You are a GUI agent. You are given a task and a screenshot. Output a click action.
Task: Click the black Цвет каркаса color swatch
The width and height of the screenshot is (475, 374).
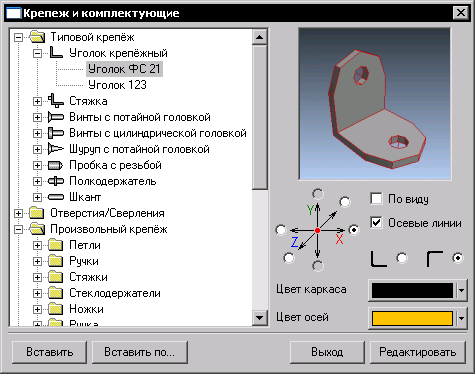click(412, 290)
